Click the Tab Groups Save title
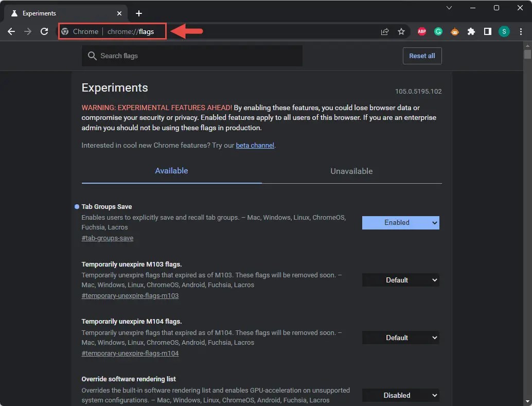532x406 pixels. pyautogui.click(x=107, y=206)
